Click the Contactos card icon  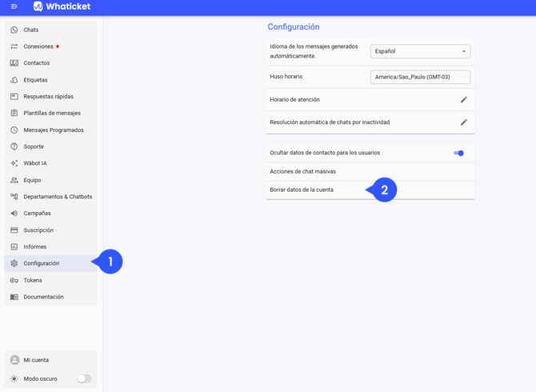(14, 63)
